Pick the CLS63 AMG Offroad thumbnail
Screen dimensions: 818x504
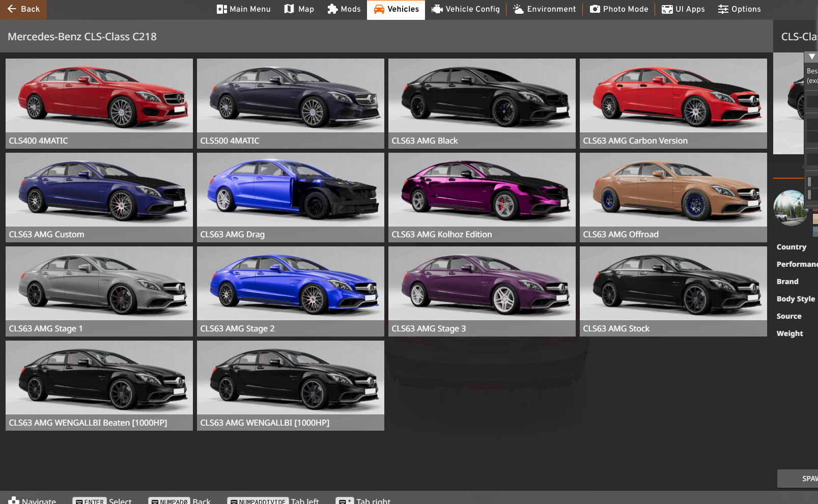pos(673,198)
